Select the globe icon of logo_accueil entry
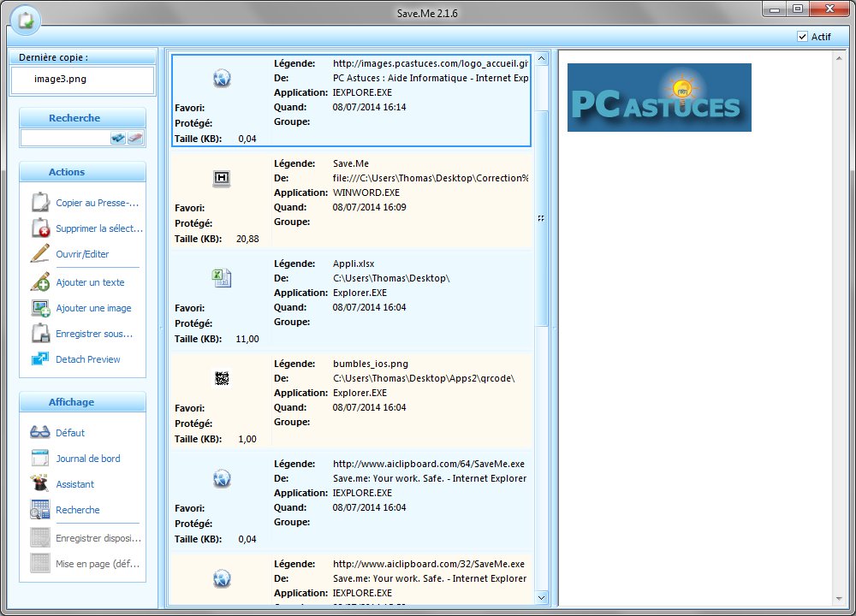 pyautogui.click(x=222, y=78)
